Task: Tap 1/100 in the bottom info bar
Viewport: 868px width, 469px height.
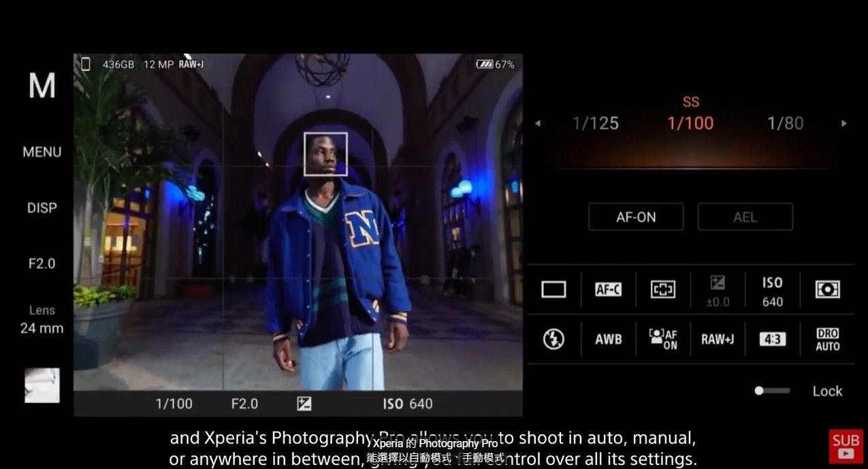Action: (174, 404)
